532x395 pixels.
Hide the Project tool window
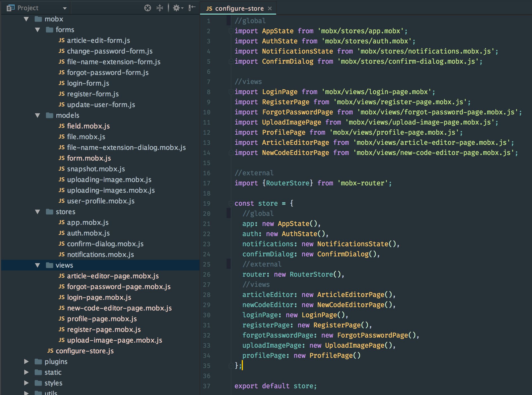pos(192,8)
